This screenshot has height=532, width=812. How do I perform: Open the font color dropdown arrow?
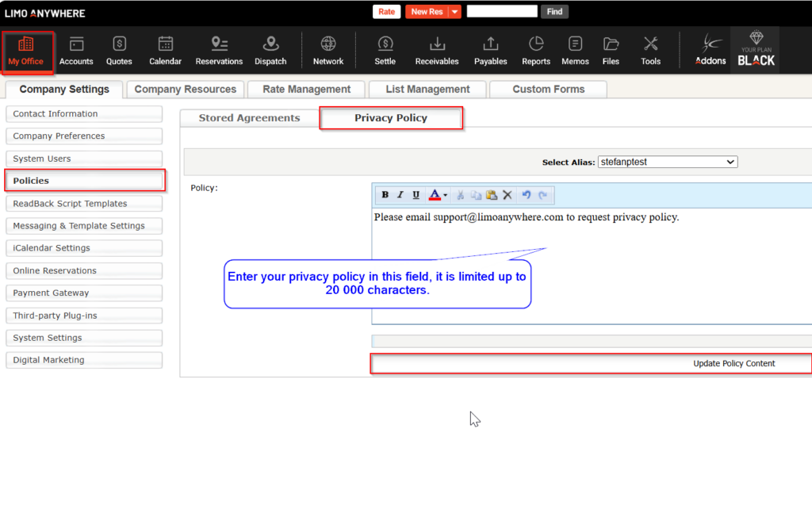tap(446, 195)
